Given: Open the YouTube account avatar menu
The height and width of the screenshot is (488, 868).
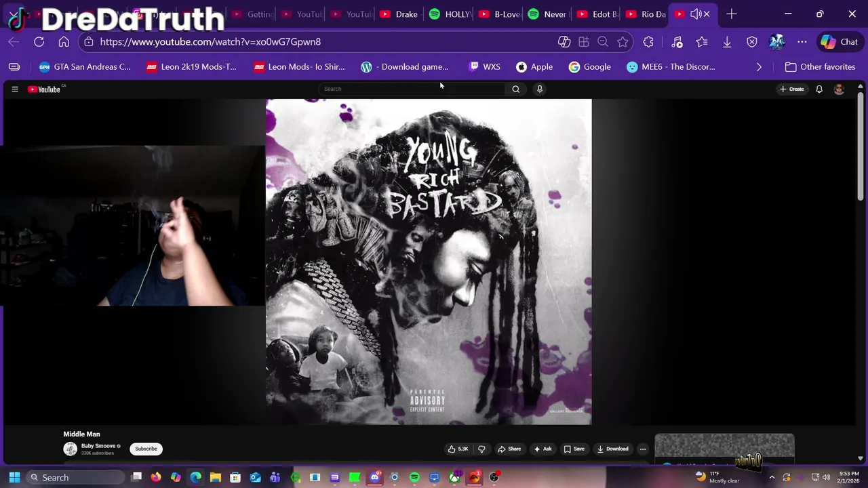Looking at the screenshot, I should [x=839, y=89].
